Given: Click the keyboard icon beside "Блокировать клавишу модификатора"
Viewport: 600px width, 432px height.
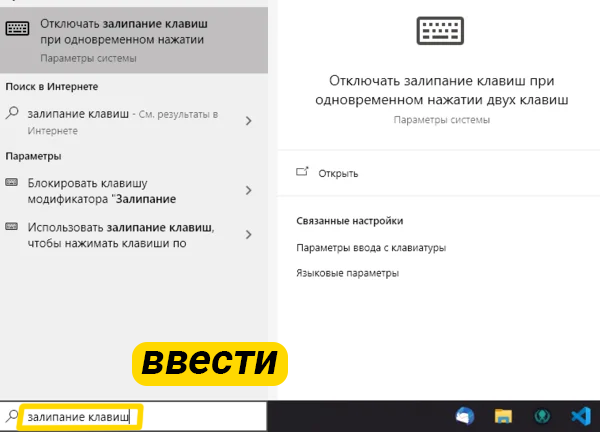Looking at the screenshot, I should tap(11, 182).
